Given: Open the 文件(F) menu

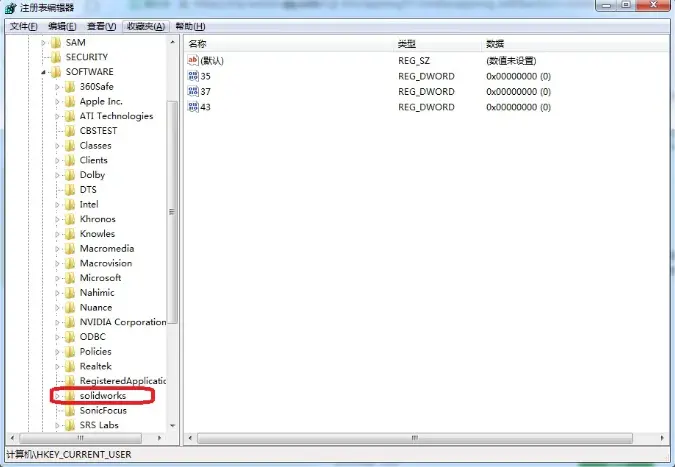Looking at the screenshot, I should (24, 26).
